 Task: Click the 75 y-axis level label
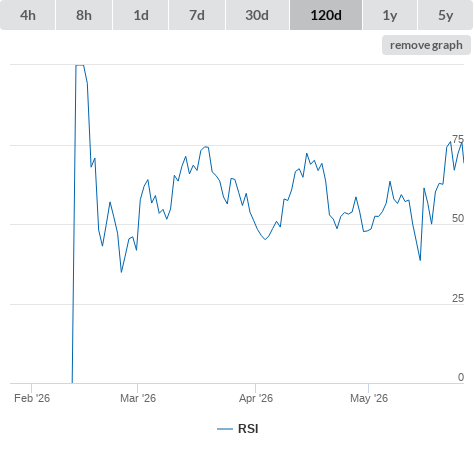[458, 139]
